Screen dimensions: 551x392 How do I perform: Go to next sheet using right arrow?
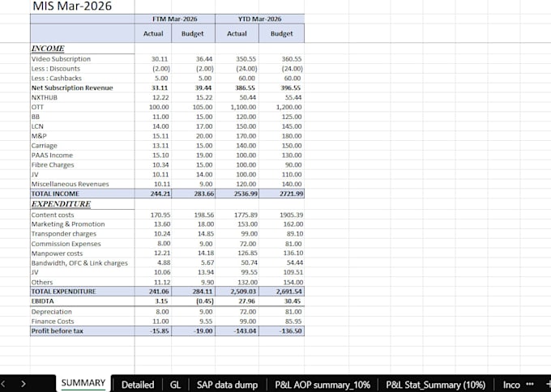23,384
